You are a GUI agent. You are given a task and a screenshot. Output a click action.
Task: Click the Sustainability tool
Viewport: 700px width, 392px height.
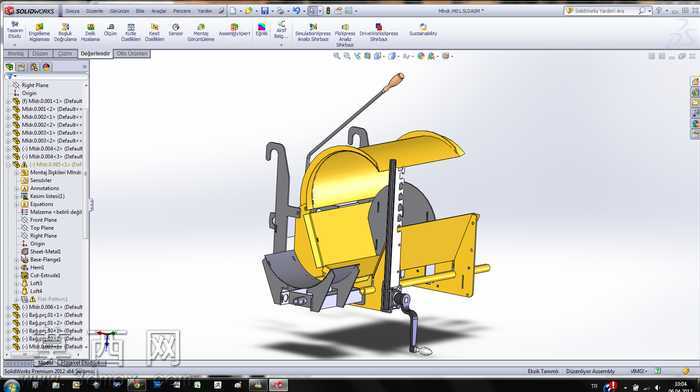click(423, 30)
